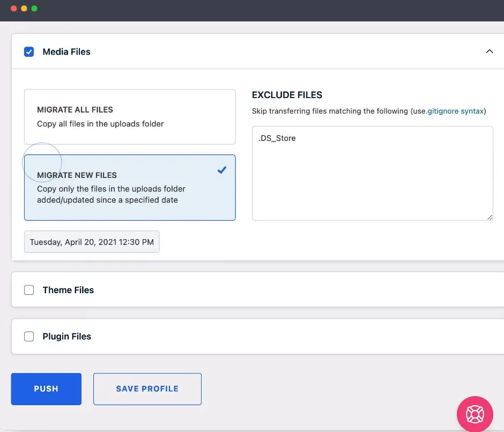Click the Media Files section header label
This screenshot has width=504, height=432.
66,51
